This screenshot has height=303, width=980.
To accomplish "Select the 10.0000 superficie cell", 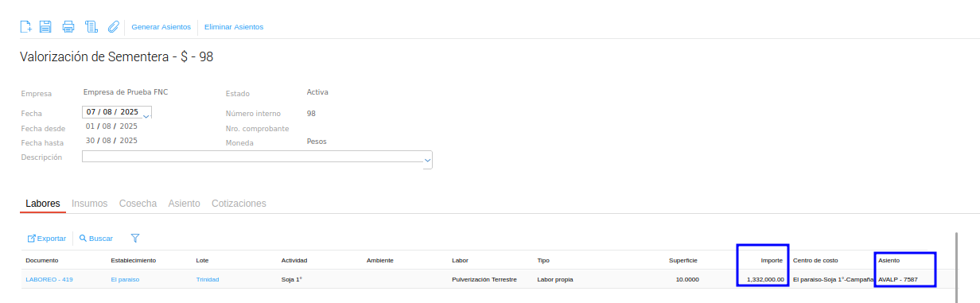I will [x=687, y=280].
